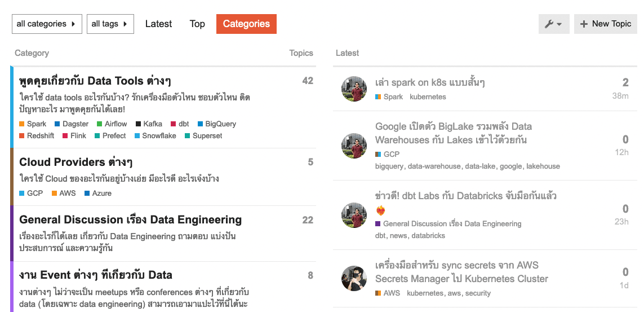Click the New Topic plus button

coord(605,24)
